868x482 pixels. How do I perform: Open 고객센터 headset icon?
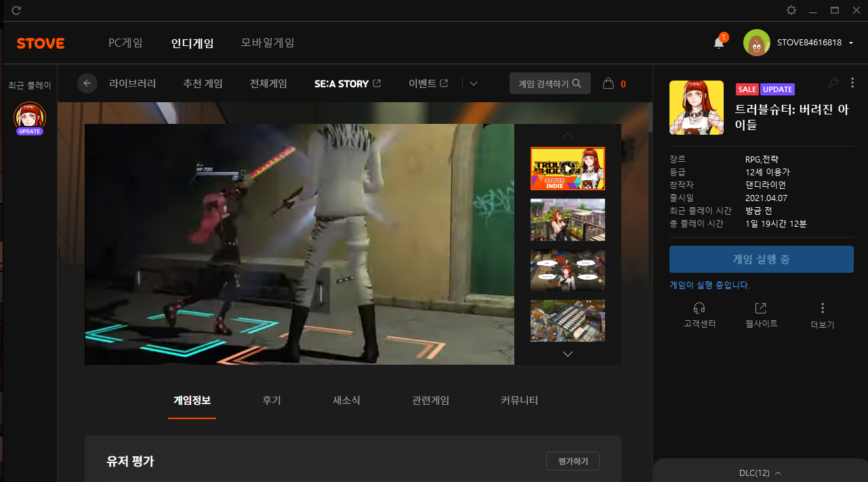tap(700, 309)
